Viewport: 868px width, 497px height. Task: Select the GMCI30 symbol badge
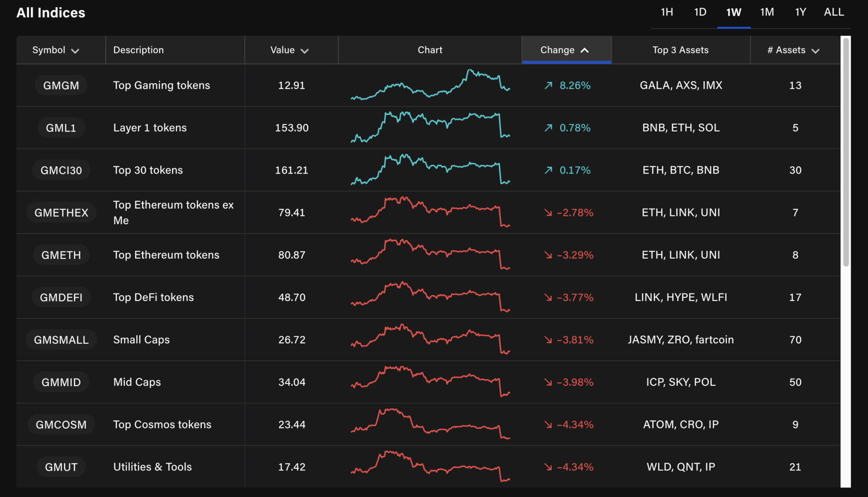[x=61, y=170]
